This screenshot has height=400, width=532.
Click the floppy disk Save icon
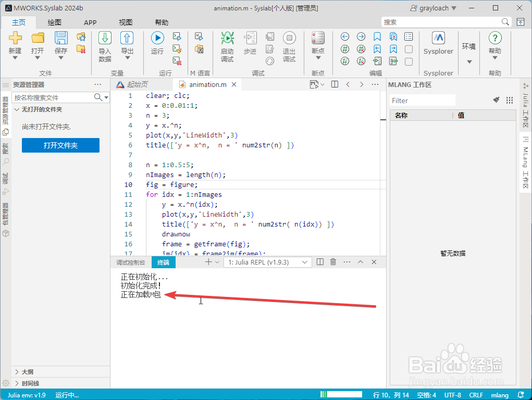pos(61,37)
